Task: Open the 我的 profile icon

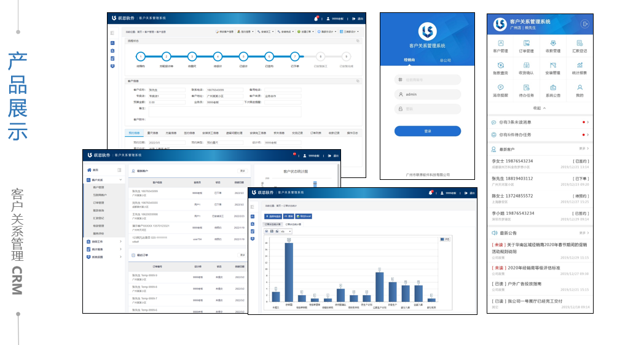Action: pyautogui.click(x=579, y=88)
